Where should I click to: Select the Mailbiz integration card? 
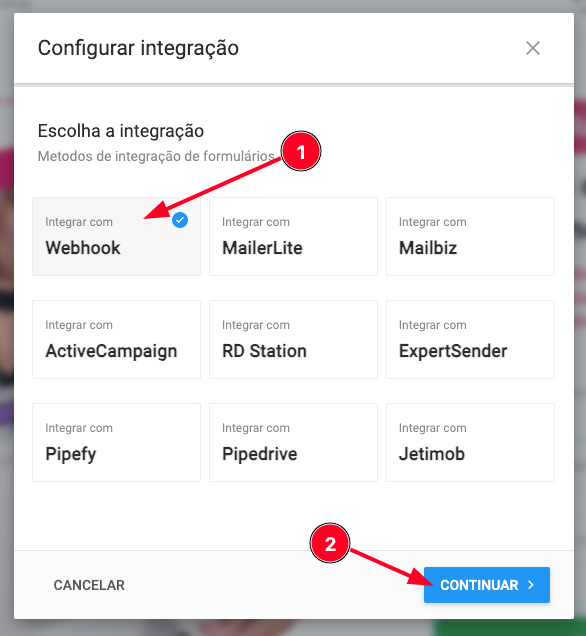point(470,236)
